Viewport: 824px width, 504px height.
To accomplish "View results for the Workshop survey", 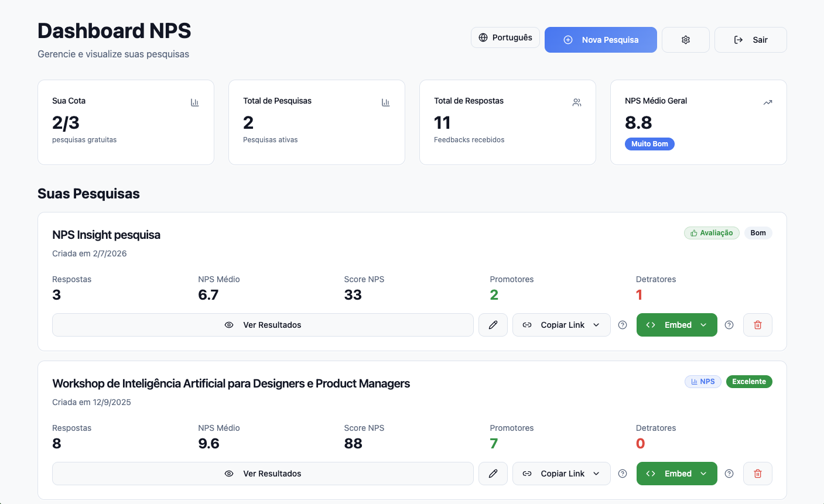I will [x=263, y=474].
